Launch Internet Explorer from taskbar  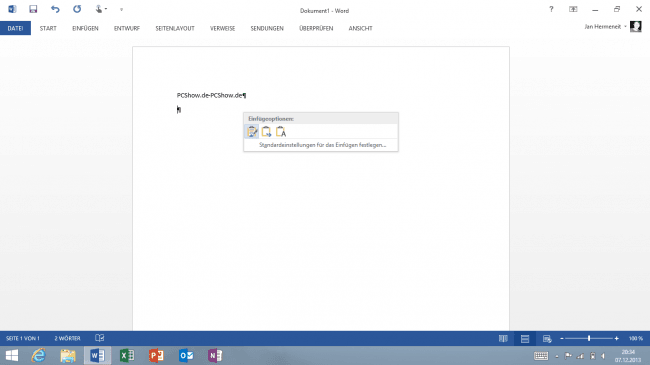(x=39, y=355)
